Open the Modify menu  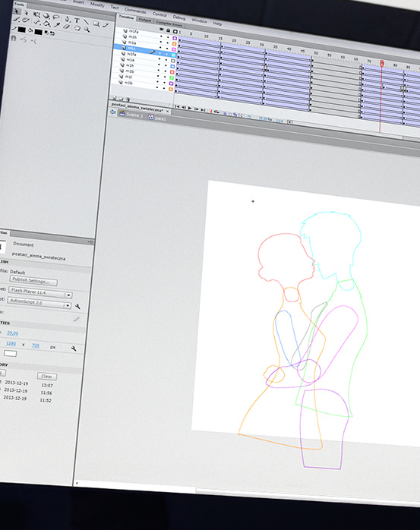[x=97, y=5]
